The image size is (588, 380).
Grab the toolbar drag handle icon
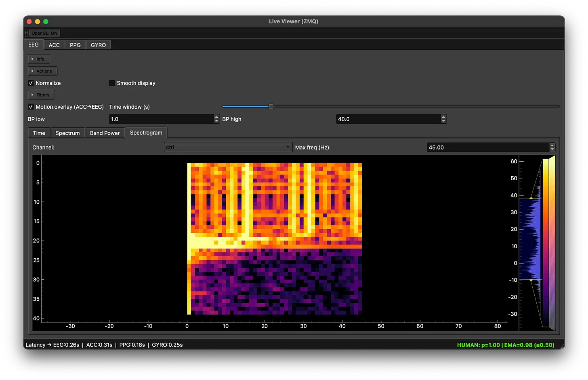click(26, 33)
